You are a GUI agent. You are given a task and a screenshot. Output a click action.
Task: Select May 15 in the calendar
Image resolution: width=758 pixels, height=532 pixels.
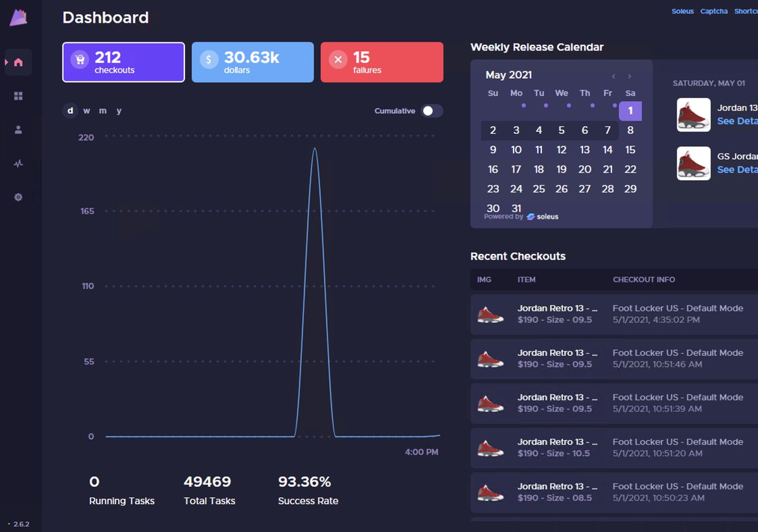pyautogui.click(x=630, y=150)
